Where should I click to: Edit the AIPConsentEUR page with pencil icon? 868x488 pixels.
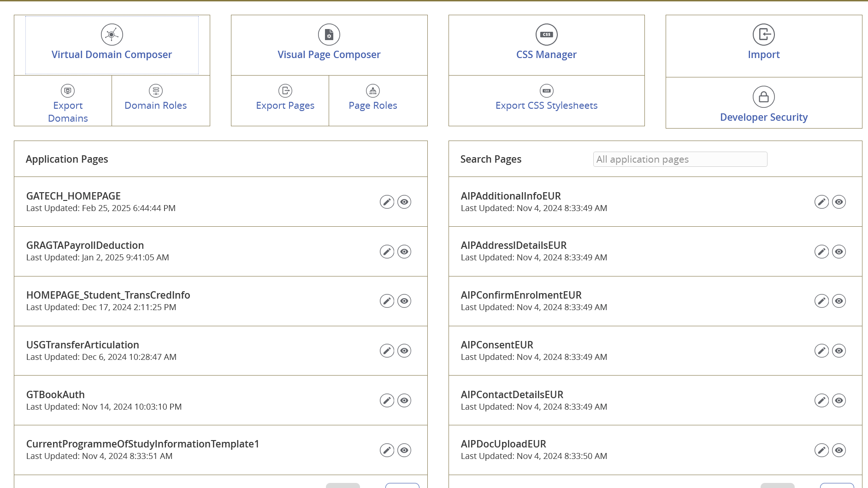(x=821, y=351)
